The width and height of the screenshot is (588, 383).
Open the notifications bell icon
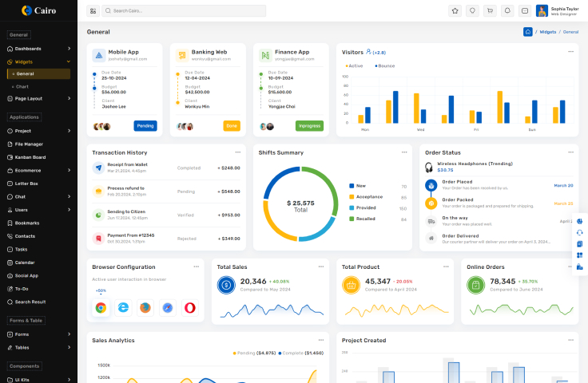507,11
